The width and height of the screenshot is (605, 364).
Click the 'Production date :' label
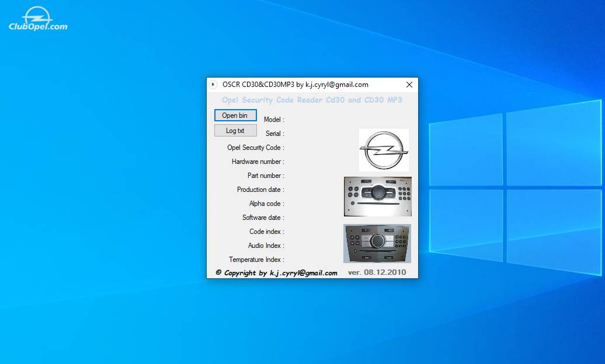click(x=260, y=190)
